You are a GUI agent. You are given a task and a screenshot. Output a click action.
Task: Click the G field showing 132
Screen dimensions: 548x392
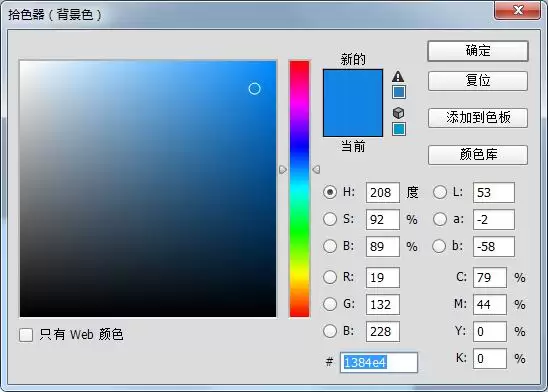tap(383, 304)
